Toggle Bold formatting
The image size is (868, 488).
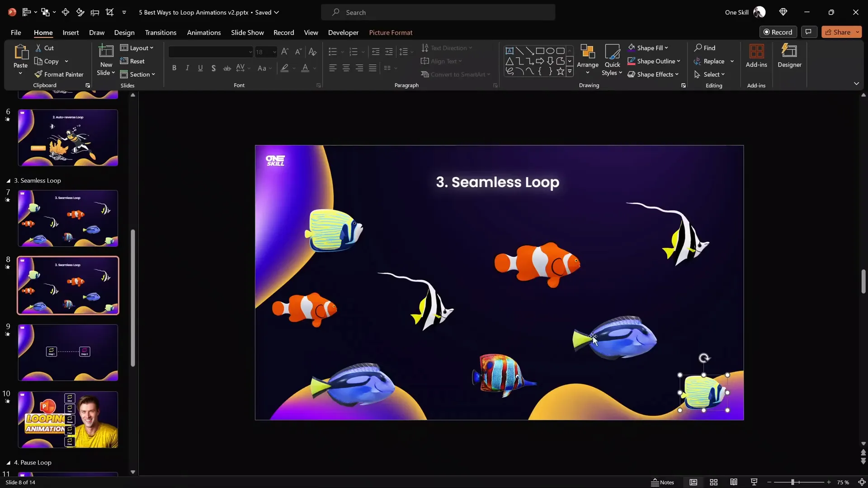point(174,68)
